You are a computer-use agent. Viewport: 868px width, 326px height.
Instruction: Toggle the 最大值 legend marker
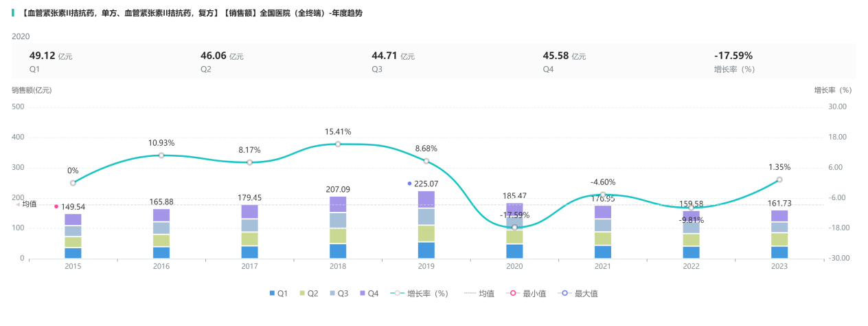tap(578, 294)
